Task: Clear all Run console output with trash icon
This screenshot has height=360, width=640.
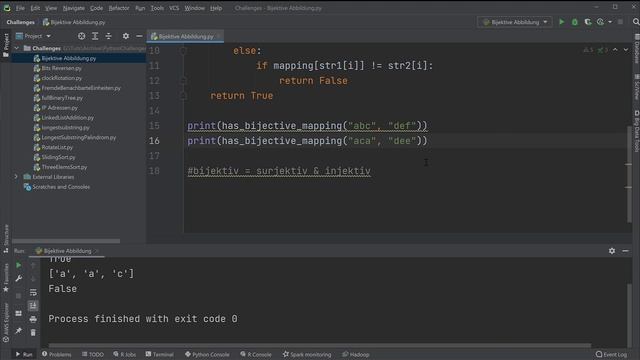Action: click(x=33, y=333)
